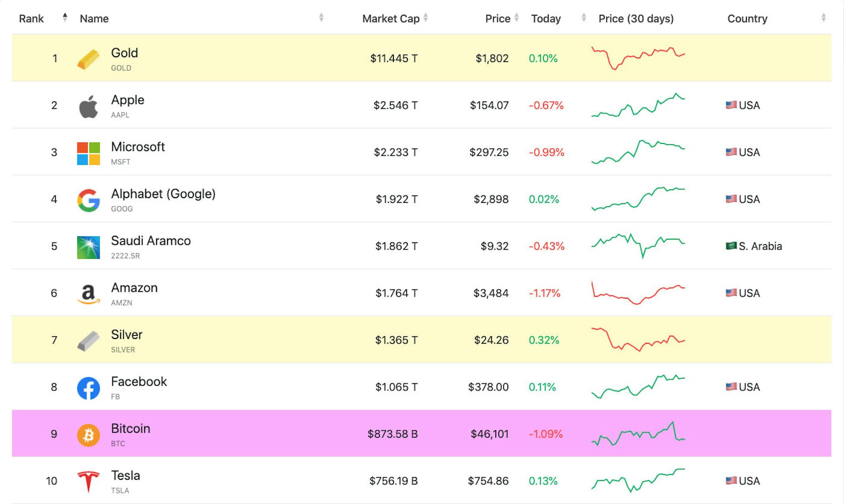Click the Microsoft logo
This screenshot has height=504, width=844.
tap(88, 152)
